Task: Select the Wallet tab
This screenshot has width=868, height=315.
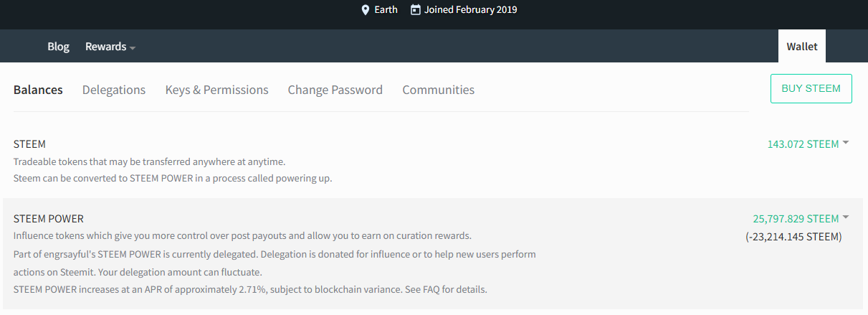Action: pyautogui.click(x=802, y=47)
